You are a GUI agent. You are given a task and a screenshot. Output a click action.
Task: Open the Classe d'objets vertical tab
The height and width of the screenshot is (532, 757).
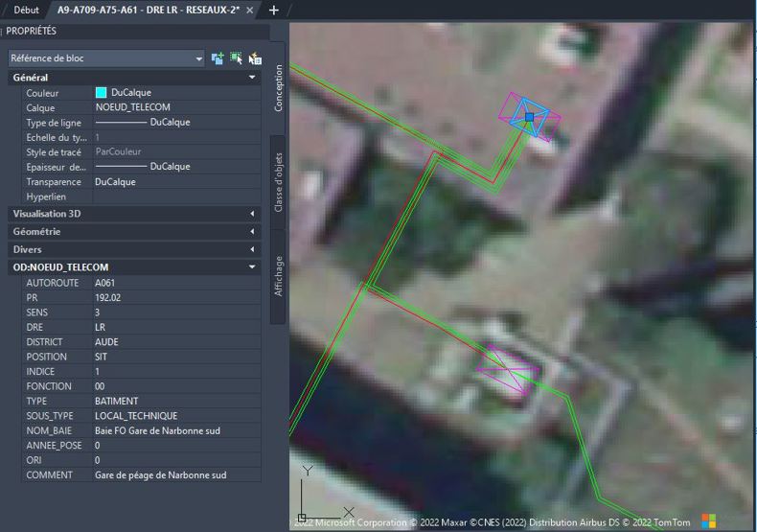(x=278, y=182)
